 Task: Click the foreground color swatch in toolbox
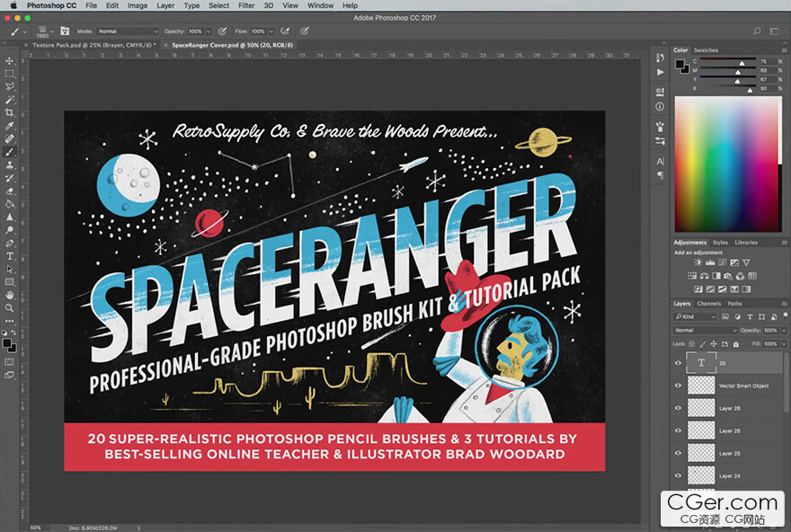click(7, 343)
